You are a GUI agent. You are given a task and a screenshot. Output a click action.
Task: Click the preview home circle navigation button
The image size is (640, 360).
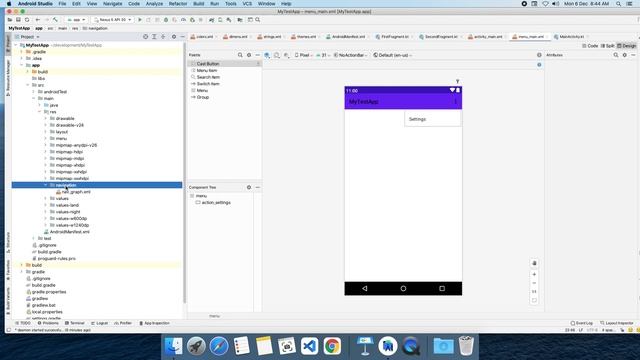(x=403, y=288)
